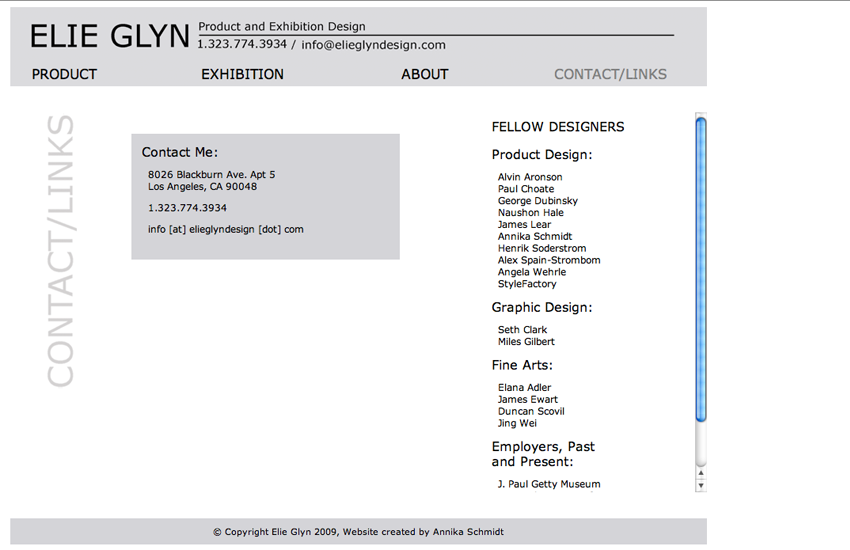Open the ABOUT page

(x=424, y=74)
